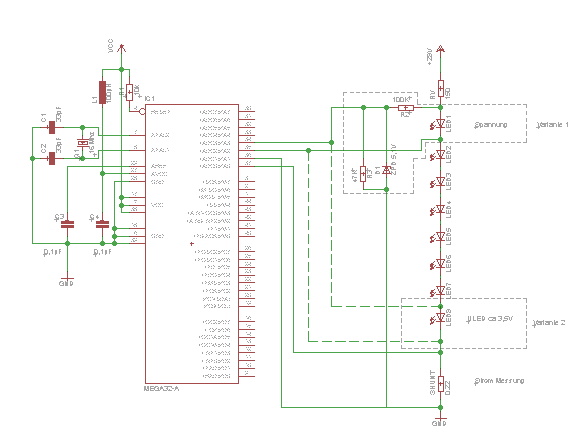This screenshot has width=588, height=445.
Task: Select the LED1 diode symbol
Action: point(438,124)
